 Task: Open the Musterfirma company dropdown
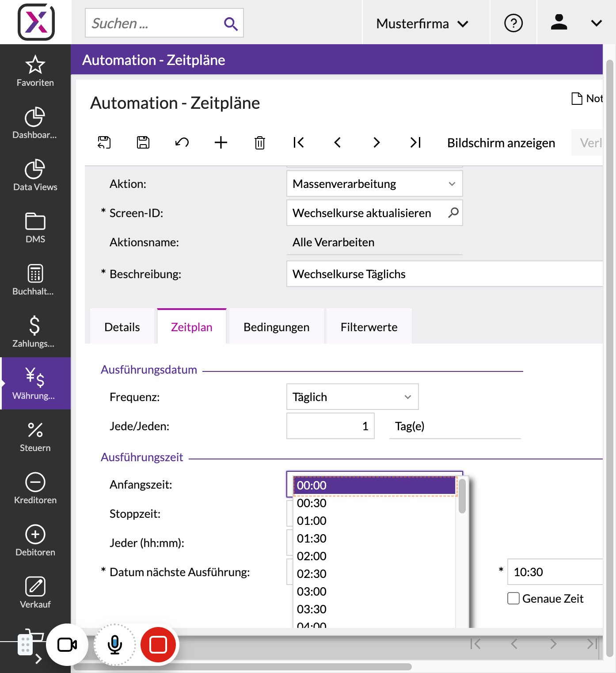(x=422, y=23)
